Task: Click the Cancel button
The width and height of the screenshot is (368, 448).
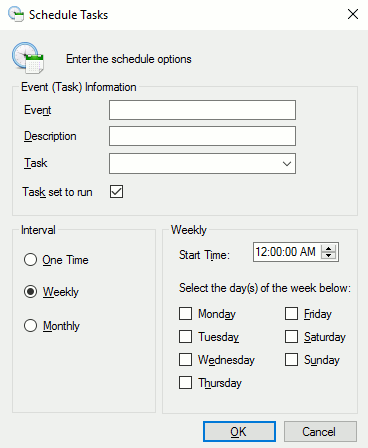Action: pos(320,432)
